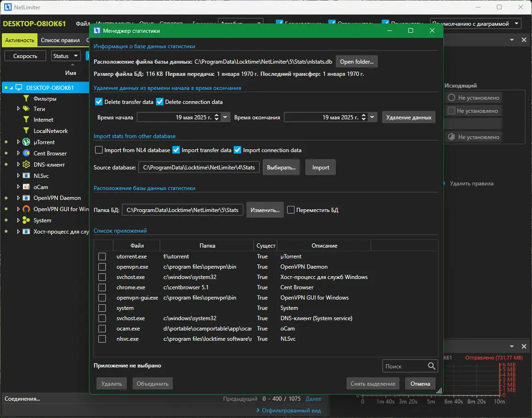Image resolution: width=532 pixels, height=418 pixels.
Task: Click the oCam icon in the list
Action: point(26,187)
